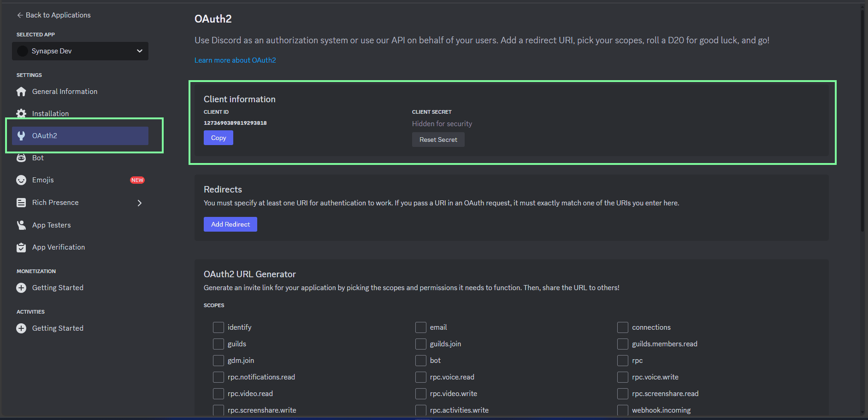Tick the email scope checkbox
Viewport: 868px width, 420px height.
coord(421,327)
